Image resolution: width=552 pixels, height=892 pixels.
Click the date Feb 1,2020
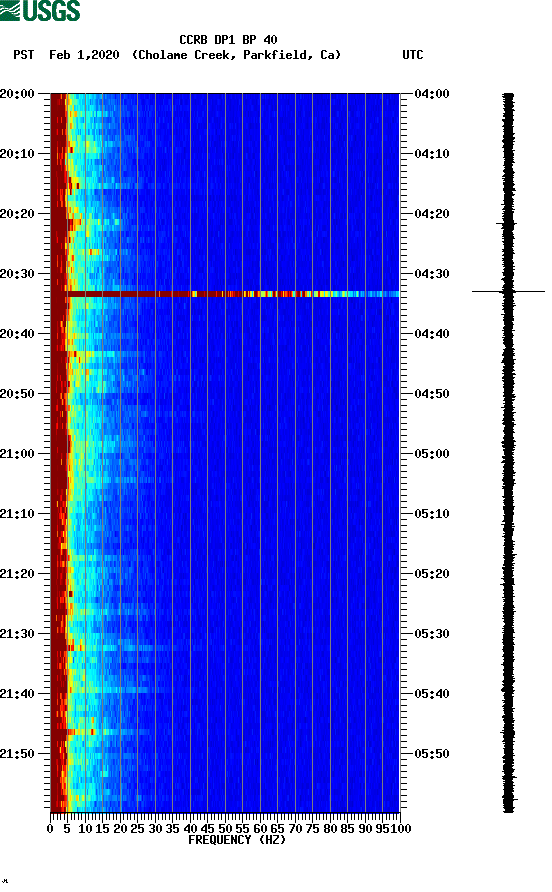click(x=84, y=55)
